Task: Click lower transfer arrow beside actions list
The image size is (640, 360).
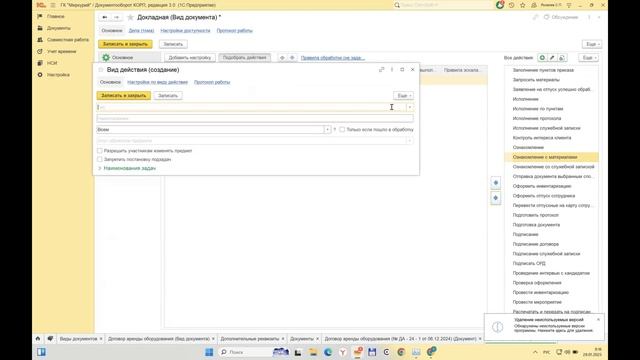Action: click(x=496, y=198)
